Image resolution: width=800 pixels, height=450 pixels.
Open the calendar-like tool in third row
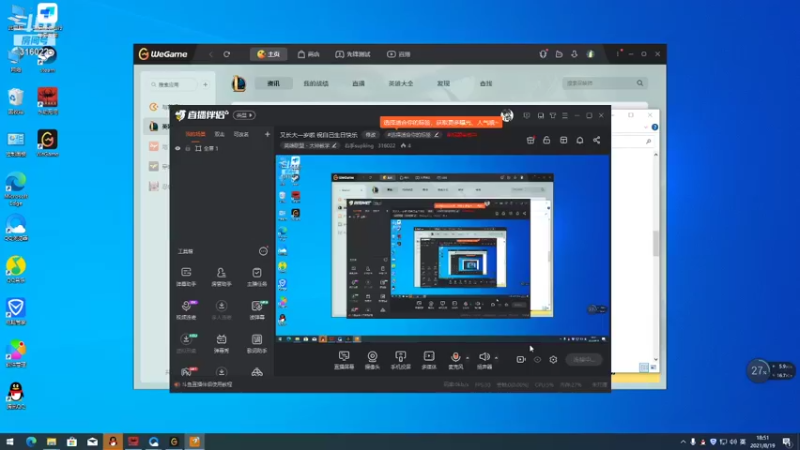(221, 343)
